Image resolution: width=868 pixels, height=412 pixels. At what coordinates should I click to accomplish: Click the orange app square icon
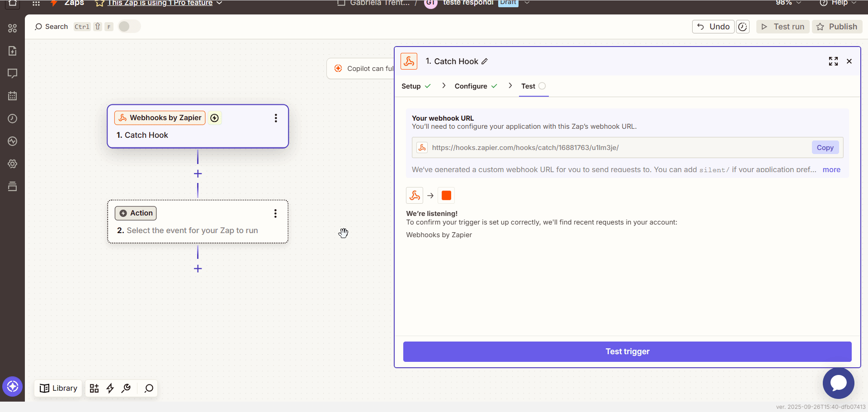446,195
